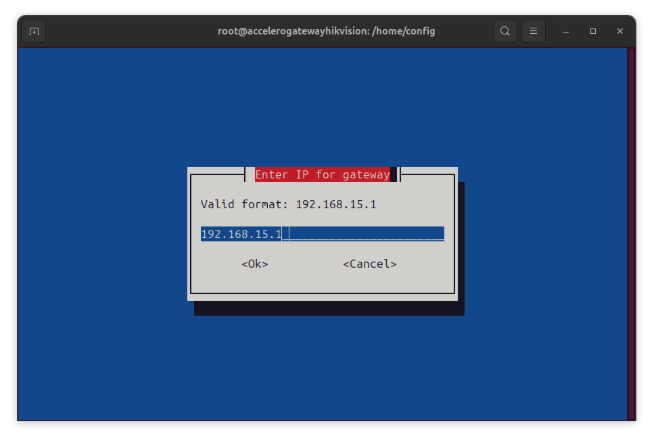Click the 'Valid format: 192.168.15.1' hint
This screenshot has height=439, width=654.
[x=288, y=204]
